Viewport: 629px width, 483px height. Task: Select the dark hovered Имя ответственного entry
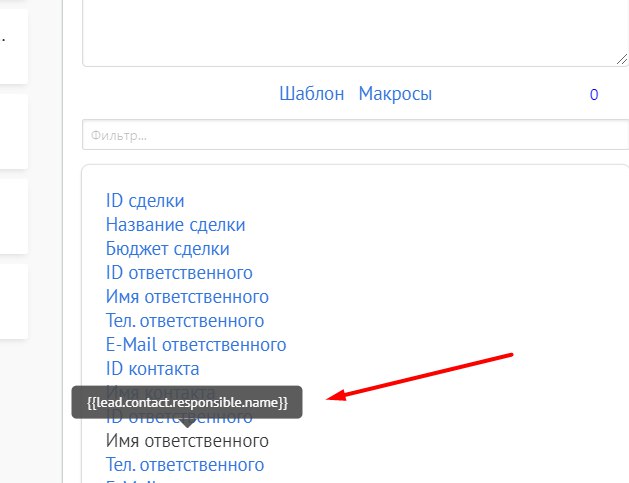coord(187,441)
